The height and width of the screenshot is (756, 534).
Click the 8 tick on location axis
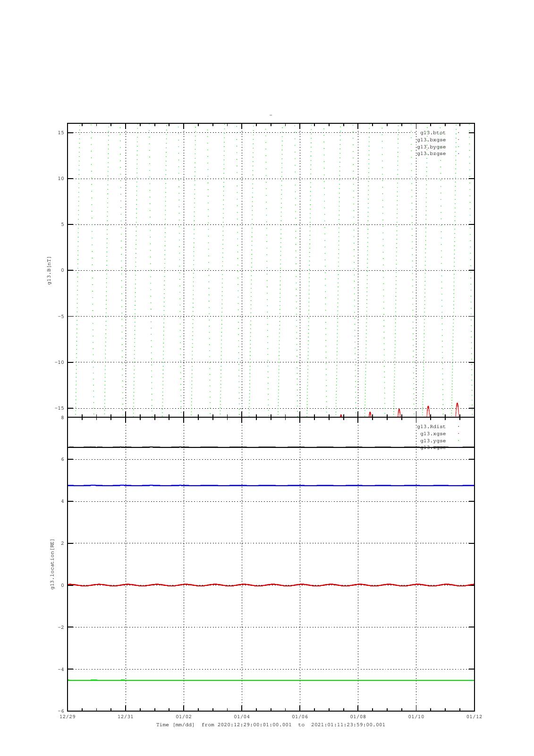point(62,418)
